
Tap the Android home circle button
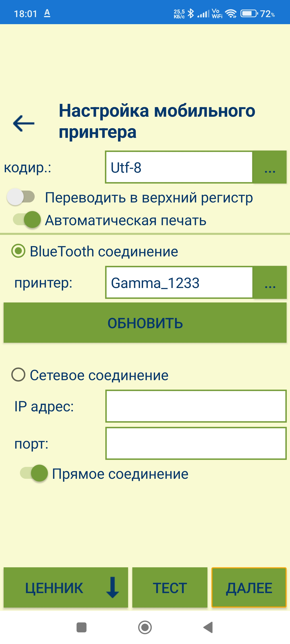click(145, 627)
